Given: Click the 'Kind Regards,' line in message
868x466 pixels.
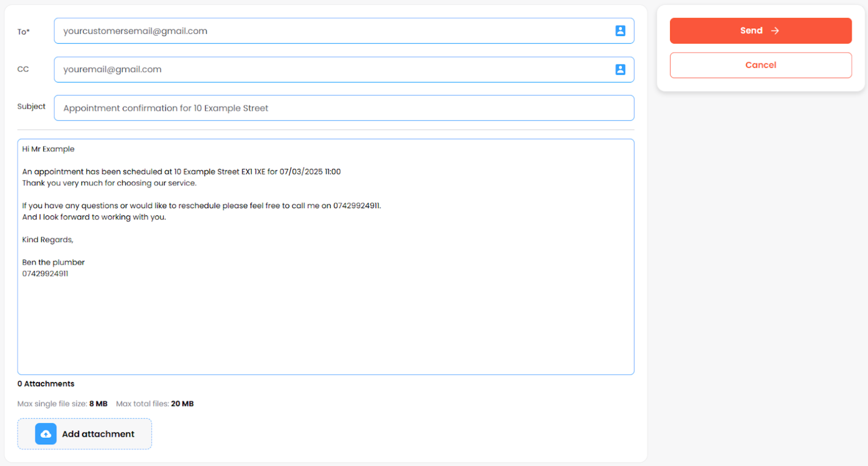Looking at the screenshot, I should 48,240.
